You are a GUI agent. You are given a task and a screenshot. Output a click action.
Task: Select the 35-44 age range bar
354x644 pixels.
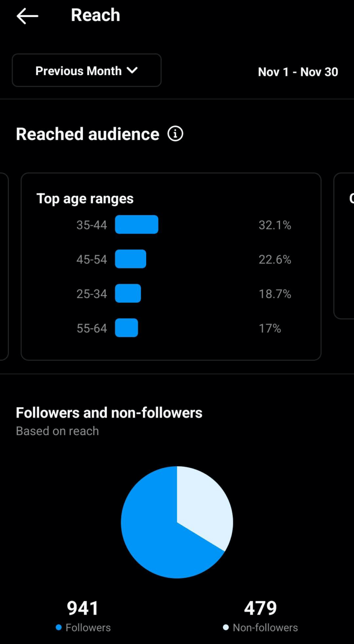[x=137, y=225]
